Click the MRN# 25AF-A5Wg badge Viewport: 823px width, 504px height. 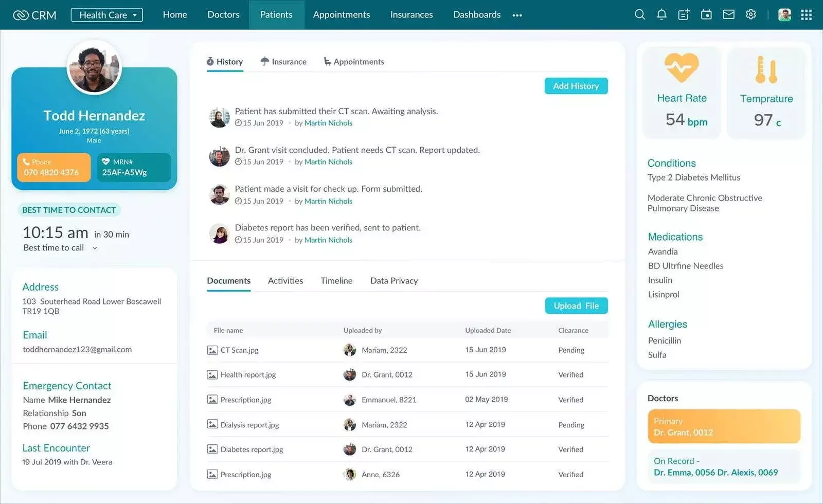(x=134, y=167)
